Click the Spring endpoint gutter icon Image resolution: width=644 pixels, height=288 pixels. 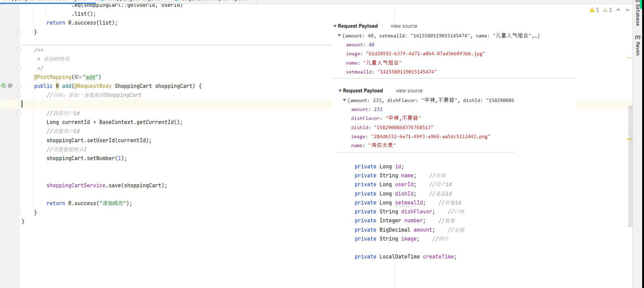coord(4,86)
